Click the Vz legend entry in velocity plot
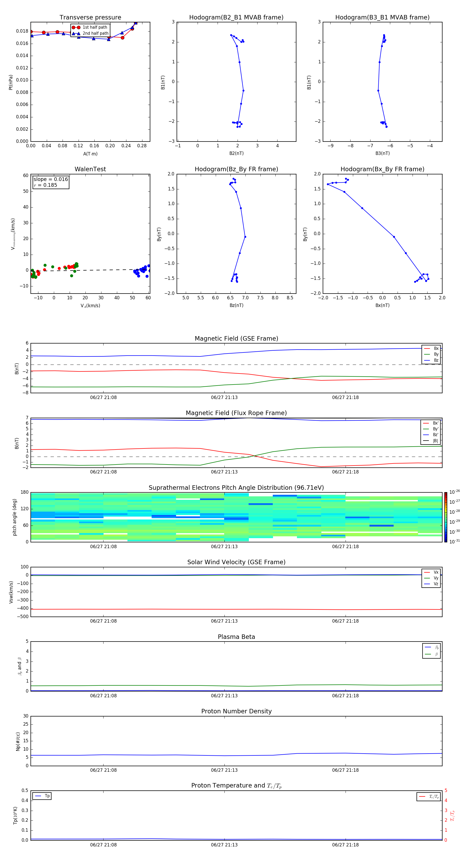This screenshot has width=473, height=868. pyautogui.click(x=431, y=584)
